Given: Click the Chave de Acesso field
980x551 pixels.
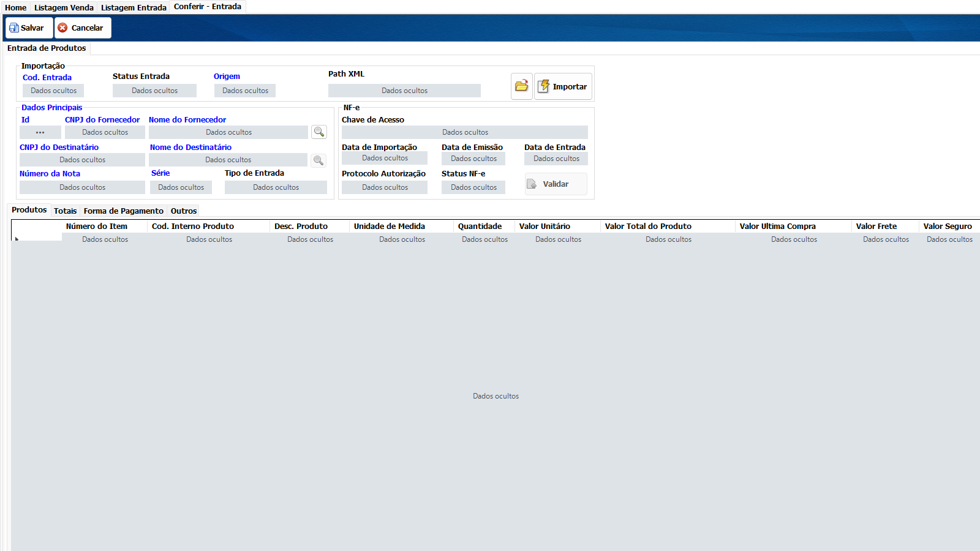Looking at the screenshot, I should point(465,132).
